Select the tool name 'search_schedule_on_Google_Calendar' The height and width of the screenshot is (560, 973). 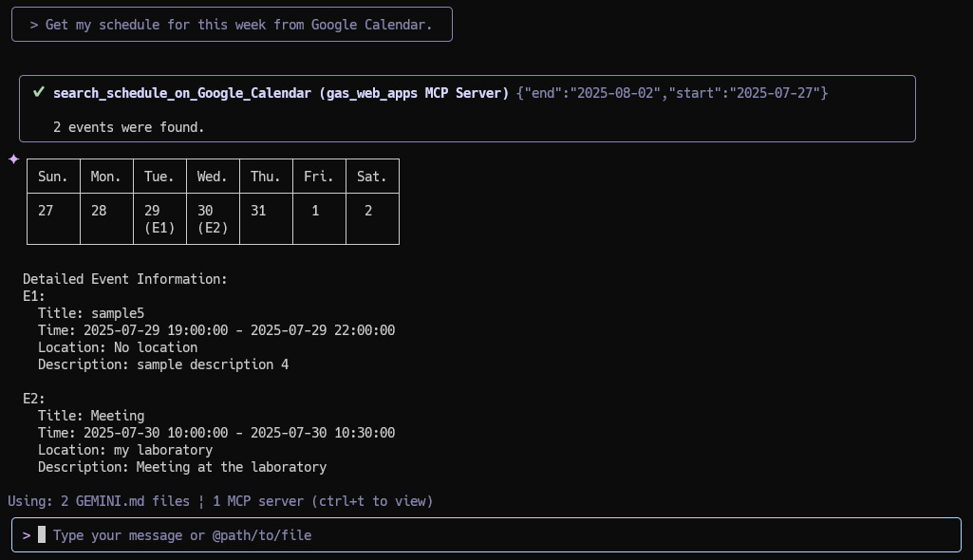182,93
